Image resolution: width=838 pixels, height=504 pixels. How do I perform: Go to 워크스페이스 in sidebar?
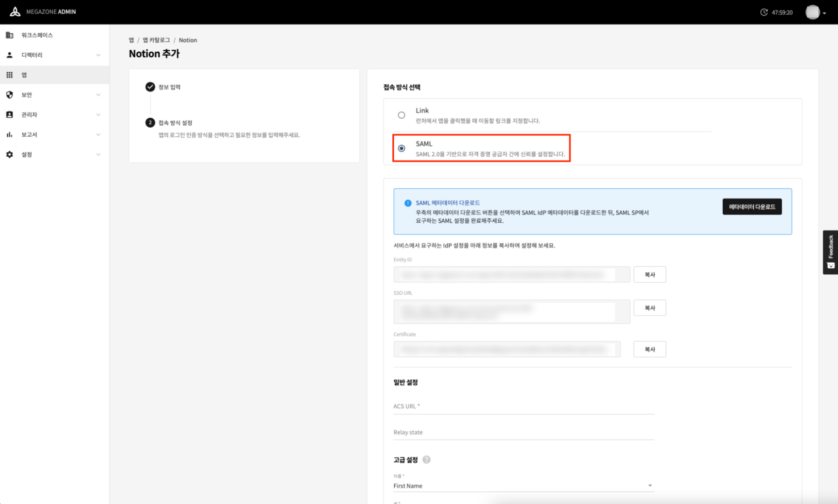tap(55, 35)
